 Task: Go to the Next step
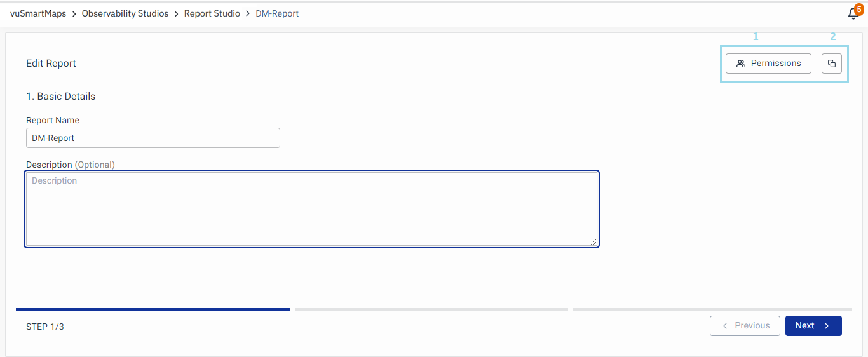point(813,326)
